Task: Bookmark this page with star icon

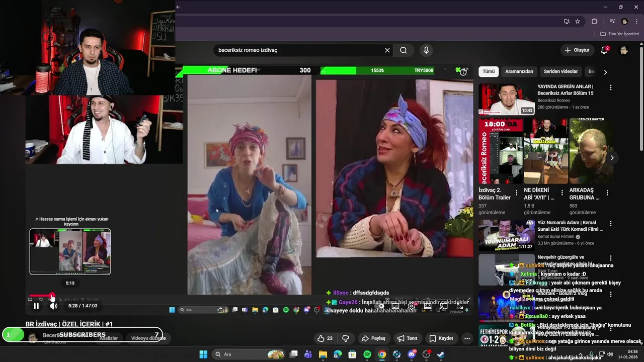Action: (578, 21)
